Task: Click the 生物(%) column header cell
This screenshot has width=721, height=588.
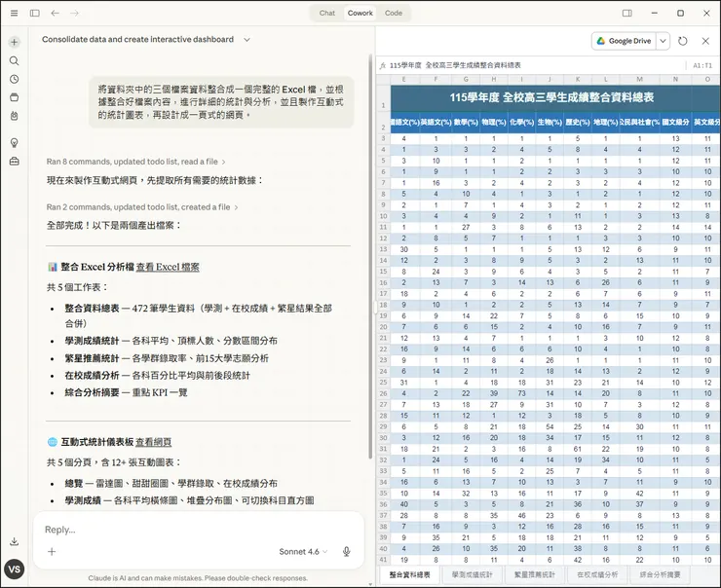Action: 550,123
